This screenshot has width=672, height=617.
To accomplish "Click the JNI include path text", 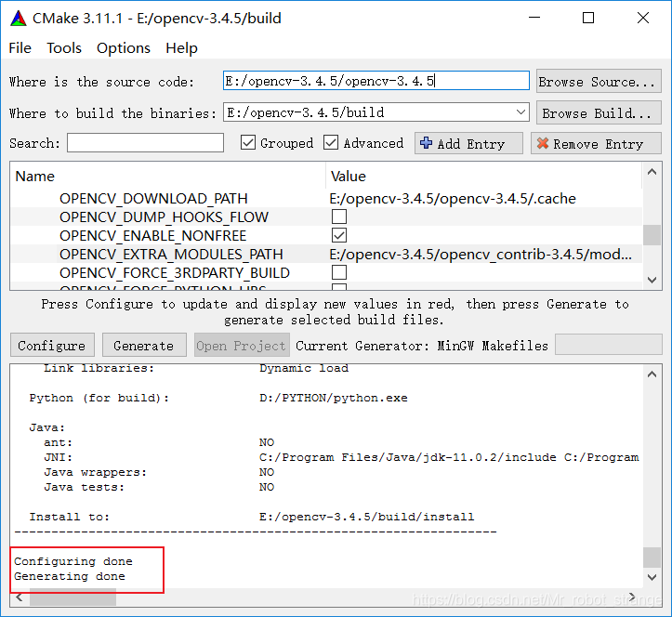I will 449,457.
